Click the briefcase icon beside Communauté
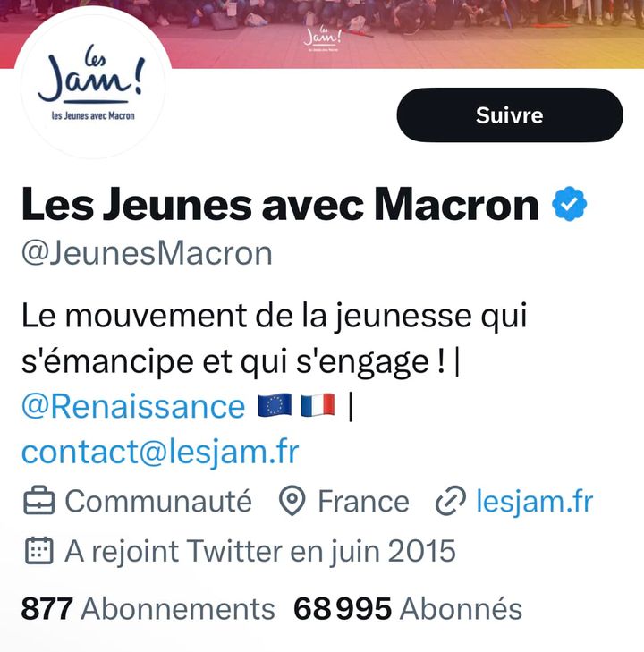644x652 pixels. 38,502
